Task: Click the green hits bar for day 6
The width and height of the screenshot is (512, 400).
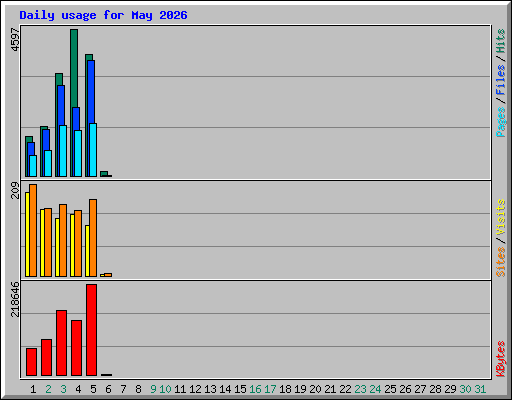Action: pos(104,174)
